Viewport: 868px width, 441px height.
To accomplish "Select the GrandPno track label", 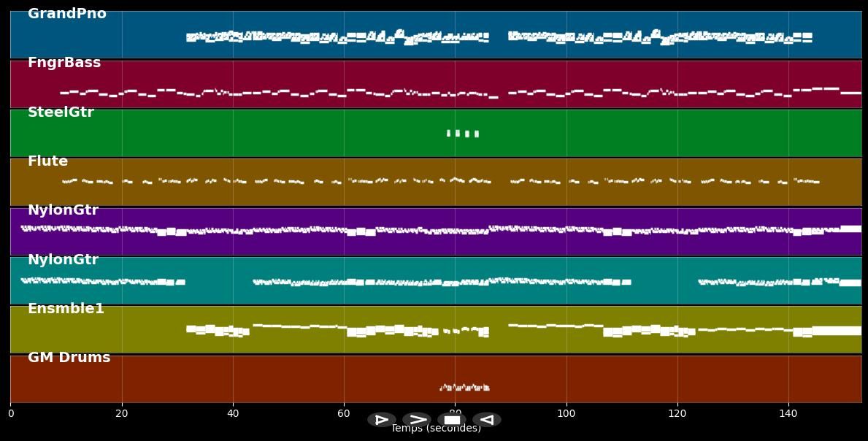I will [x=66, y=14].
